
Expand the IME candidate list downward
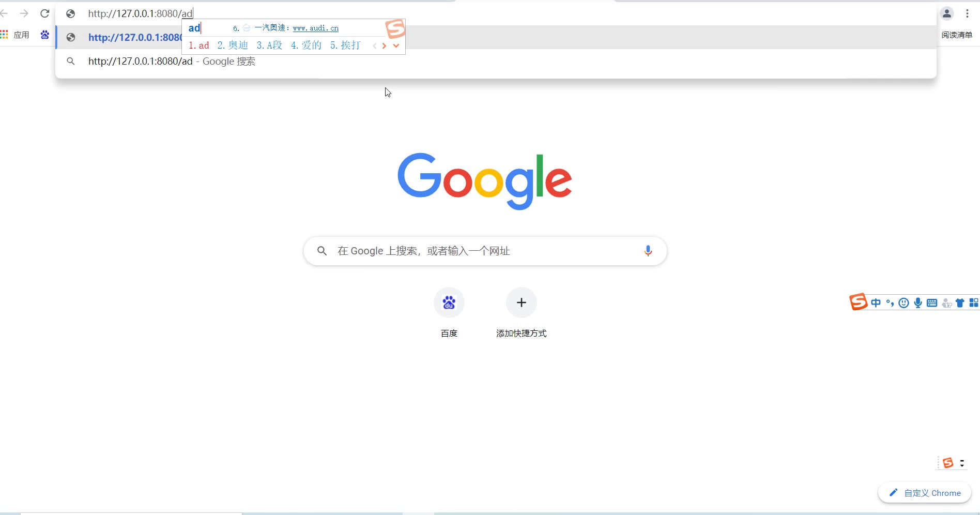pos(396,46)
